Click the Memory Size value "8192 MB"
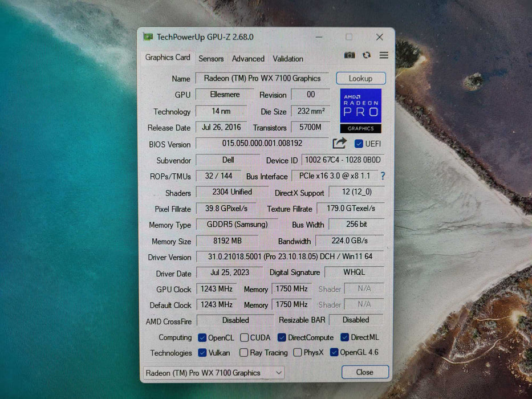 228,241
